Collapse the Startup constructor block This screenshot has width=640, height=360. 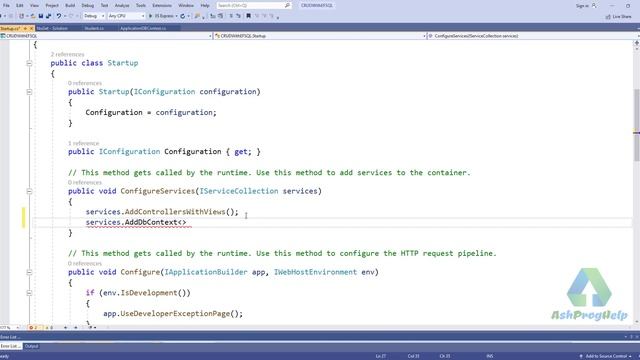29,92
